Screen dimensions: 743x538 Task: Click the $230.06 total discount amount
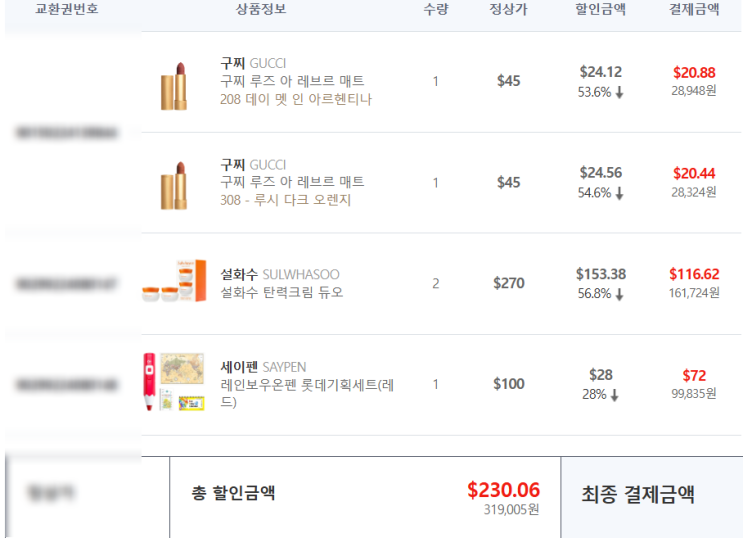click(x=503, y=490)
